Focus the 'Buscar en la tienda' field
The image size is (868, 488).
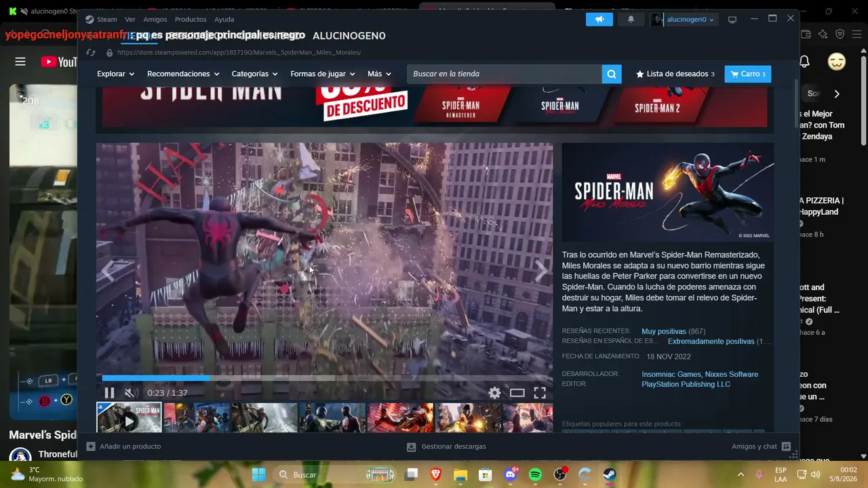click(x=505, y=74)
